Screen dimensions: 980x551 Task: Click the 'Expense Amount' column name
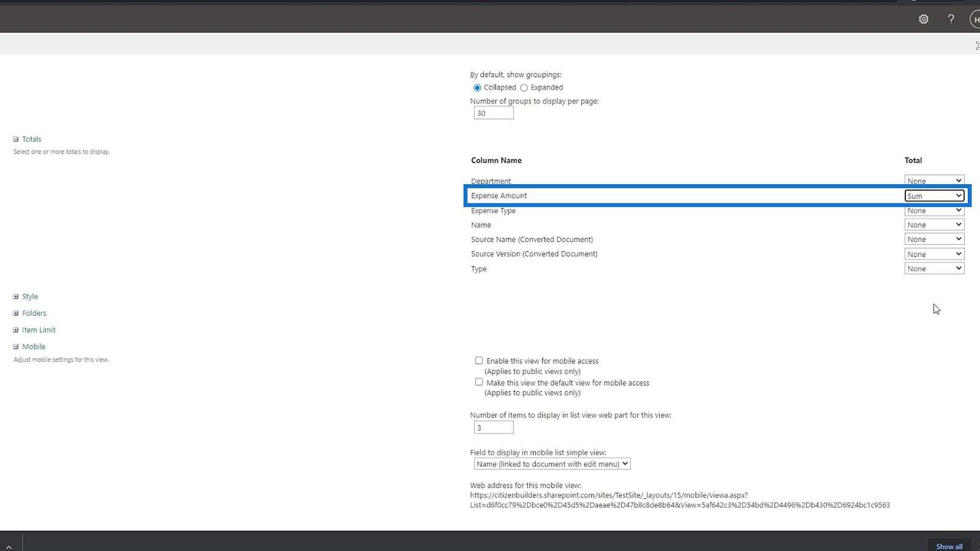click(x=499, y=196)
